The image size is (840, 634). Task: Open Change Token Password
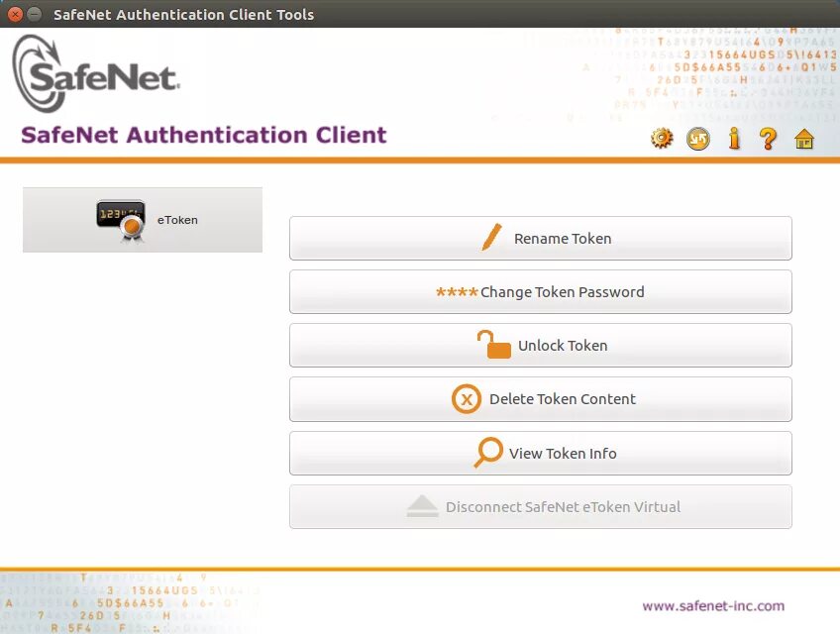(x=541, y=292)
